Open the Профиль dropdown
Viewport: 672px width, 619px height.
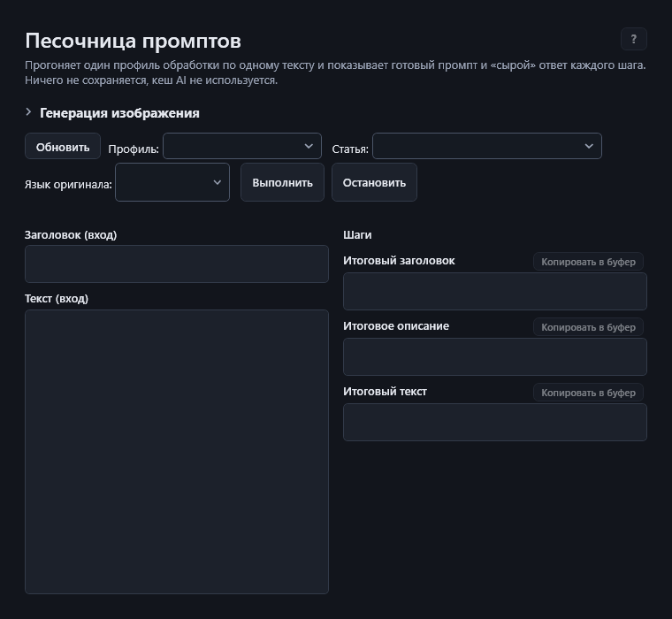pyautogui.click(x=242, y=146)
